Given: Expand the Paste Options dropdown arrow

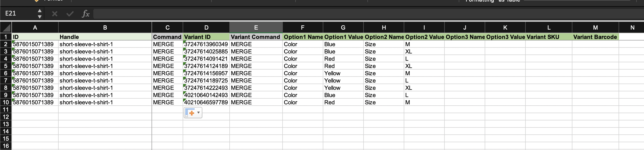Looking at the screenshot, I should click(x=198, y=113).
